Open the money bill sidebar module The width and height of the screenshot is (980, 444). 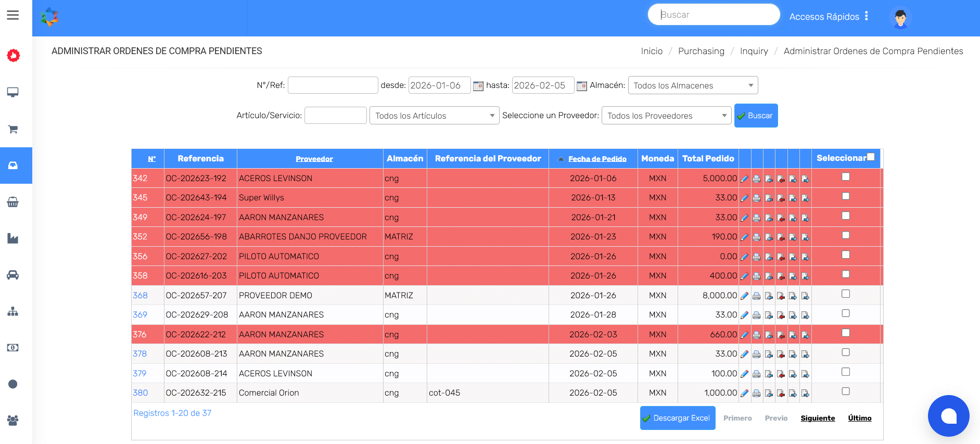(13, 348)
